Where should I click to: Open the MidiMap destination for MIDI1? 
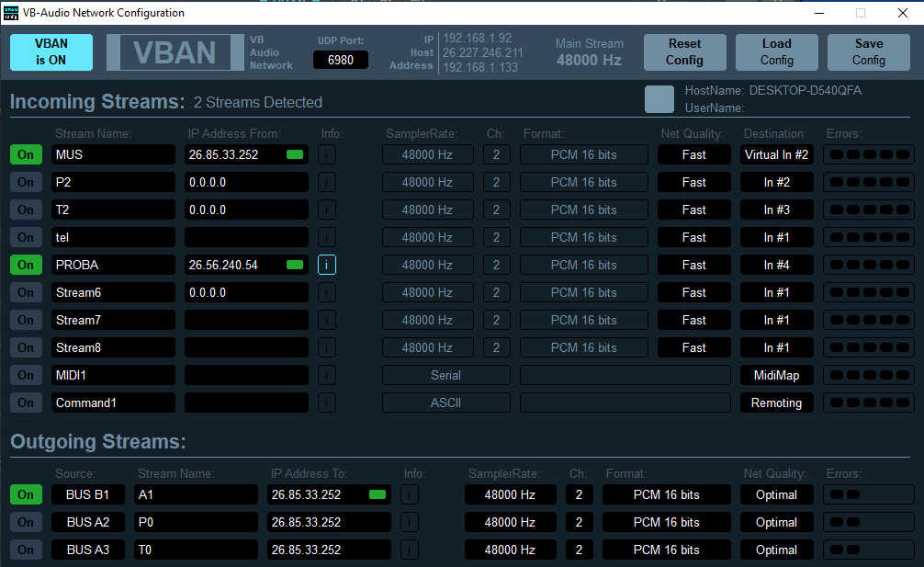[777, 375]
